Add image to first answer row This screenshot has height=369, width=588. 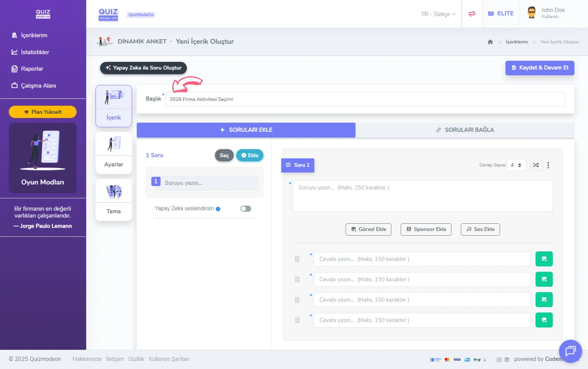tap(544, 259)
